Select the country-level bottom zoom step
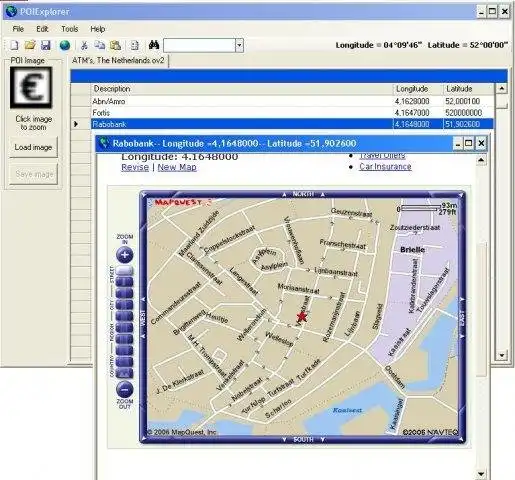The height and width of the screenshot is (480, 515). [x=125, y=373]
